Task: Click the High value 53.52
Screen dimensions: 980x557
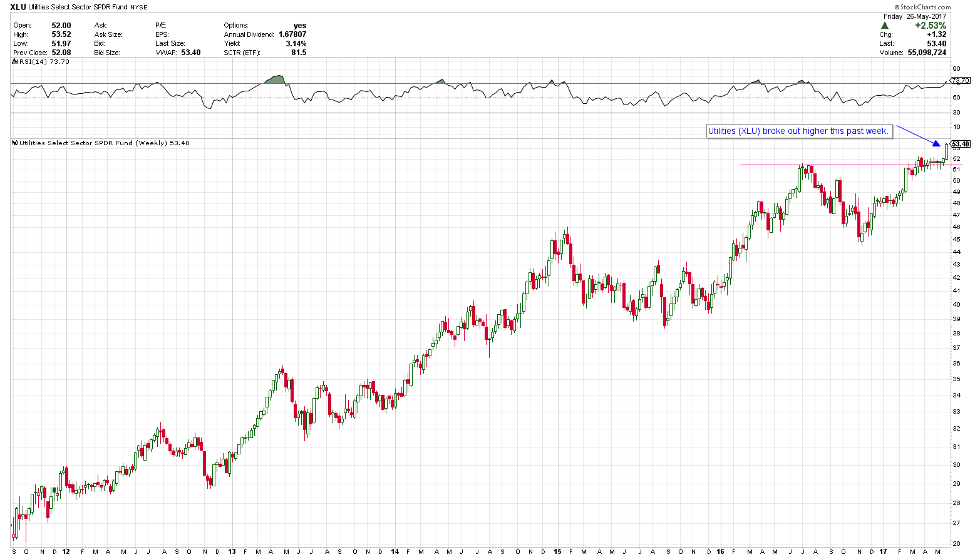Action: [61, 34]
